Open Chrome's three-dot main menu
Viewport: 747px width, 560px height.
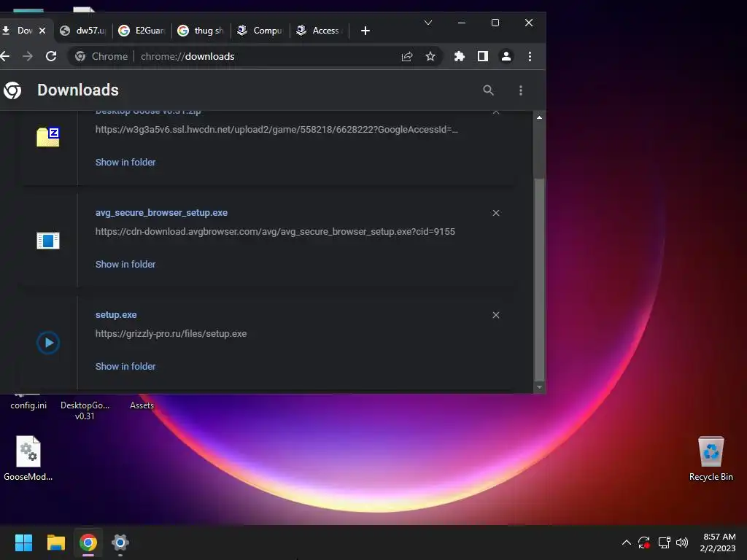pyautogui.click(x=530, y=57)
